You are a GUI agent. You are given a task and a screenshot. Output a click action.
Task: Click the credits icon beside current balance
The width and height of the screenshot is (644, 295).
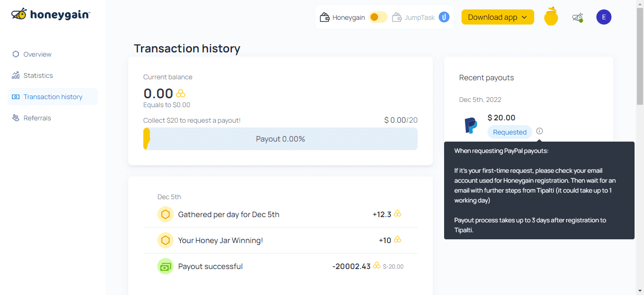[x=181, y=93]
